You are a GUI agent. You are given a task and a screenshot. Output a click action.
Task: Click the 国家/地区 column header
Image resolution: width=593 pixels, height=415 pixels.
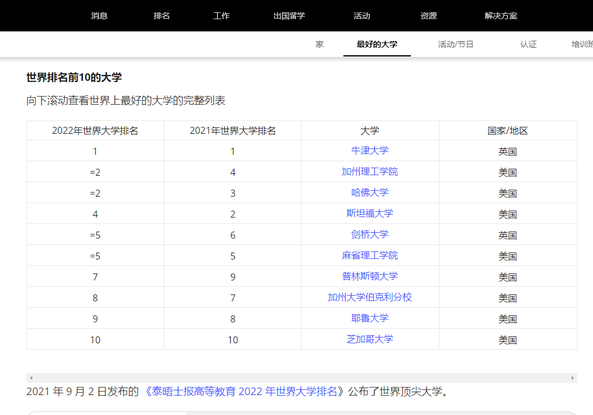point(508,131)
